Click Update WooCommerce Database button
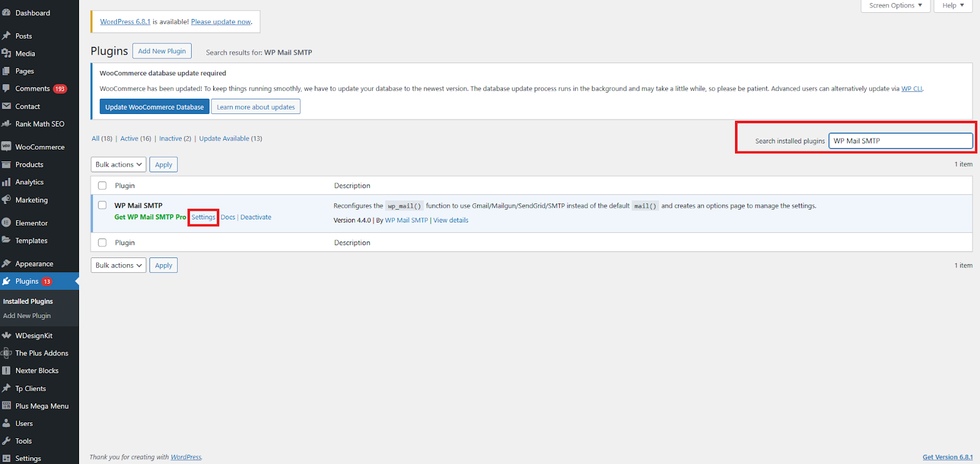 click(154, 107)
